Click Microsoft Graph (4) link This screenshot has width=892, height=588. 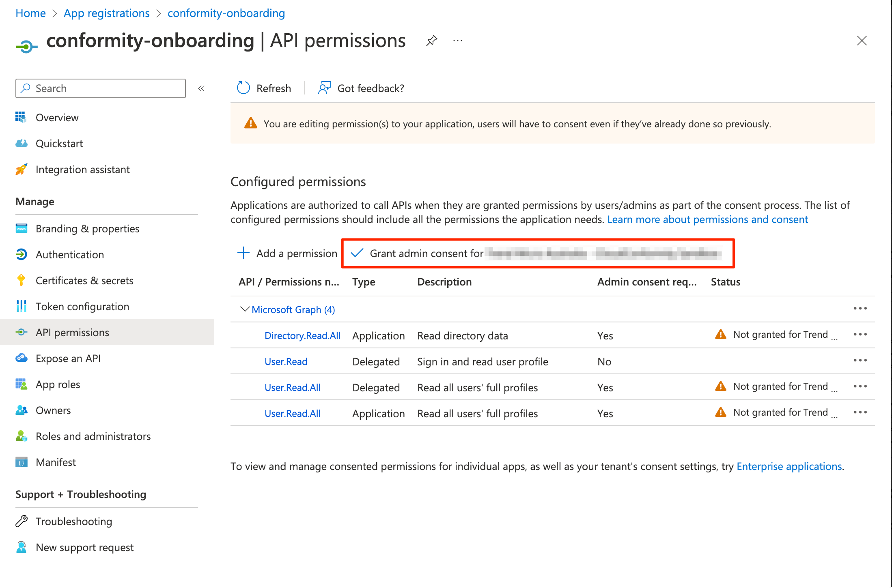coord(293,309)
